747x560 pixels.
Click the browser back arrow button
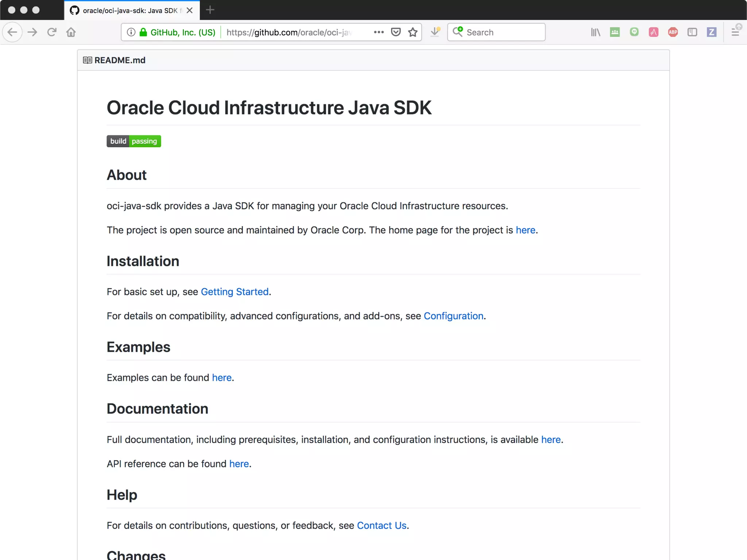(12, 32)
